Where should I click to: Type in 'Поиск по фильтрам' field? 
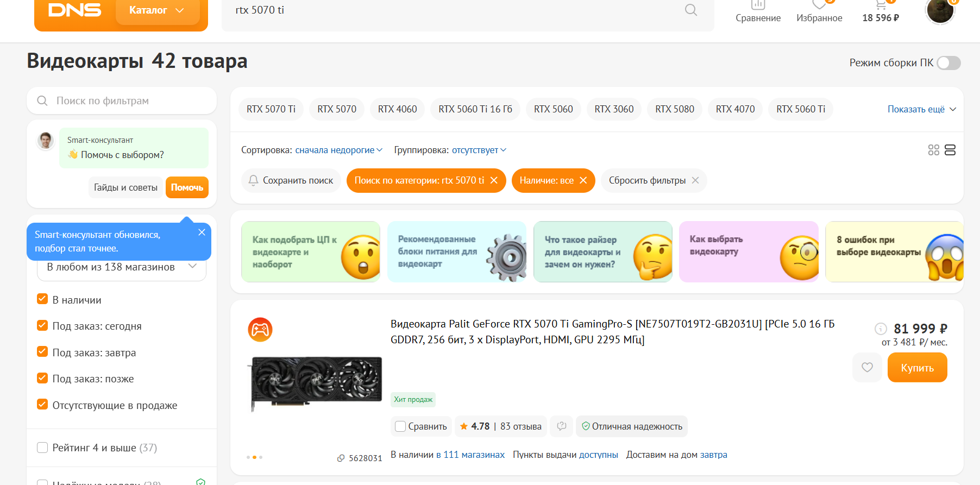[130, 100]
